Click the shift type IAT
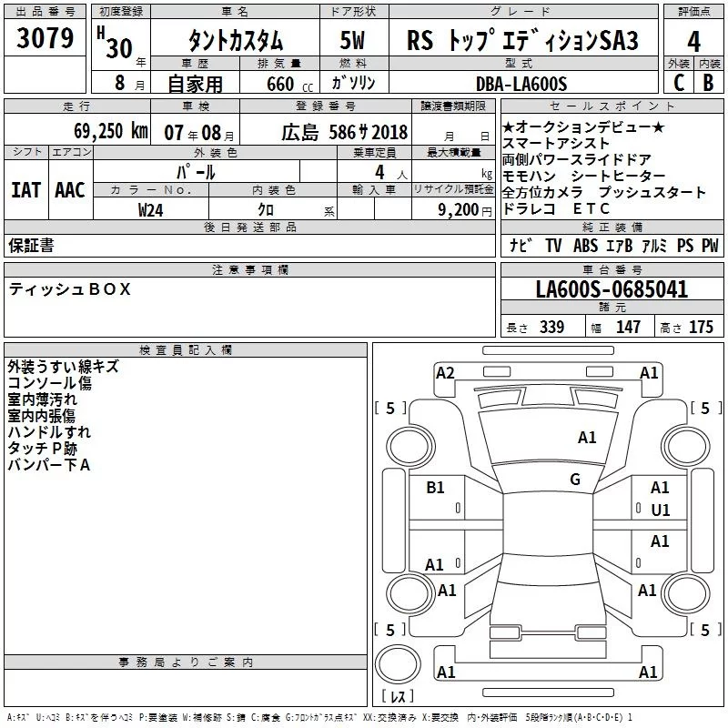 click(x=26, y=190)
